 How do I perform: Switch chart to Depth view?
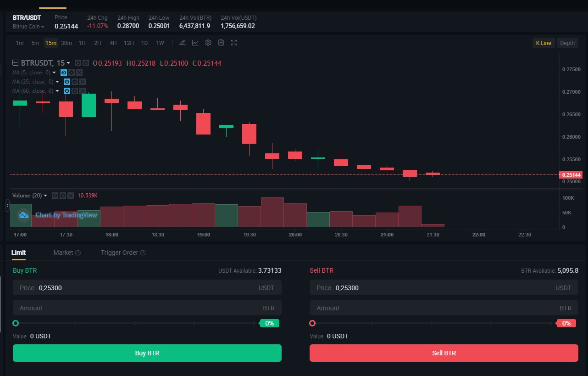(567, 43)
